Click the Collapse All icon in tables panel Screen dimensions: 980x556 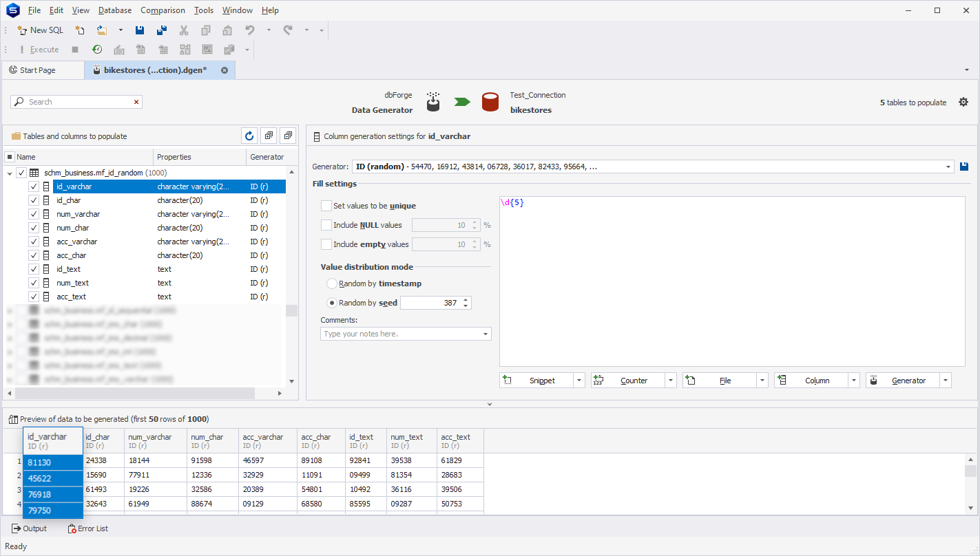click(x=288, y=136)
